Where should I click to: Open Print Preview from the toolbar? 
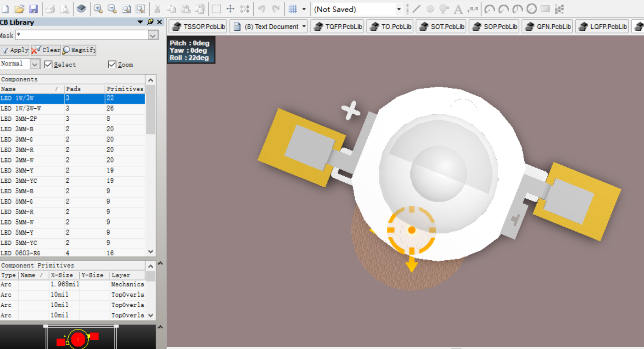(65, 9)
